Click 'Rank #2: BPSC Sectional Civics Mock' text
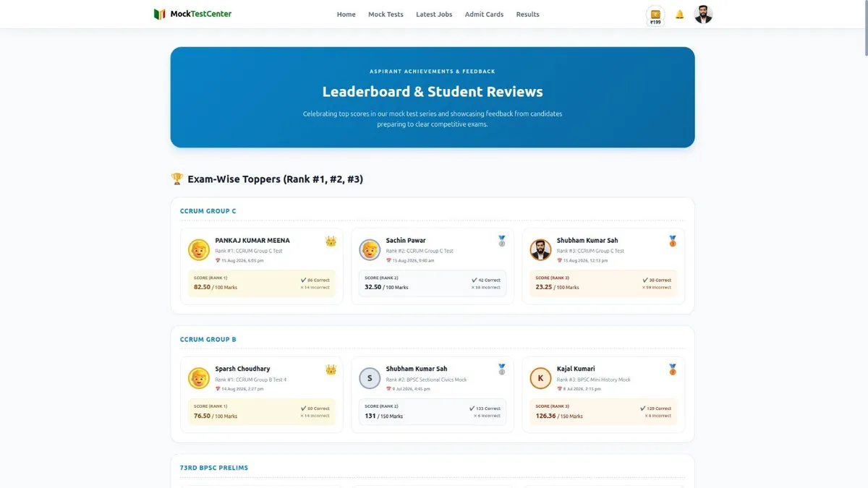 426,380
